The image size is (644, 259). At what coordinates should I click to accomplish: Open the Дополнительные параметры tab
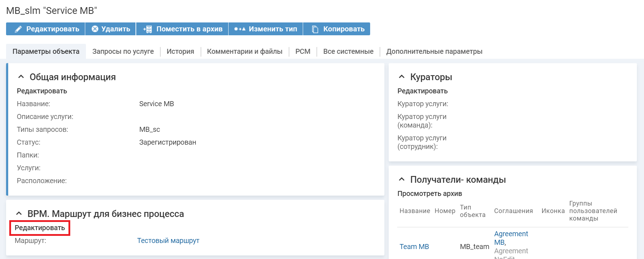point(434,51)
